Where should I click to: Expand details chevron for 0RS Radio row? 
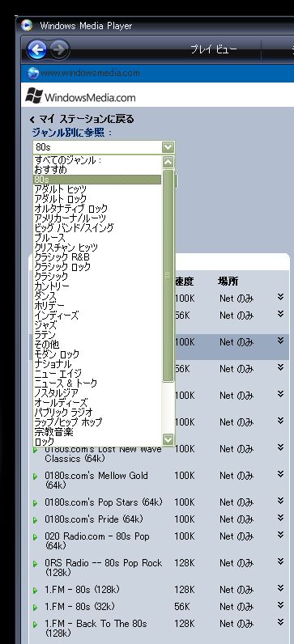[x=280, y=561]
